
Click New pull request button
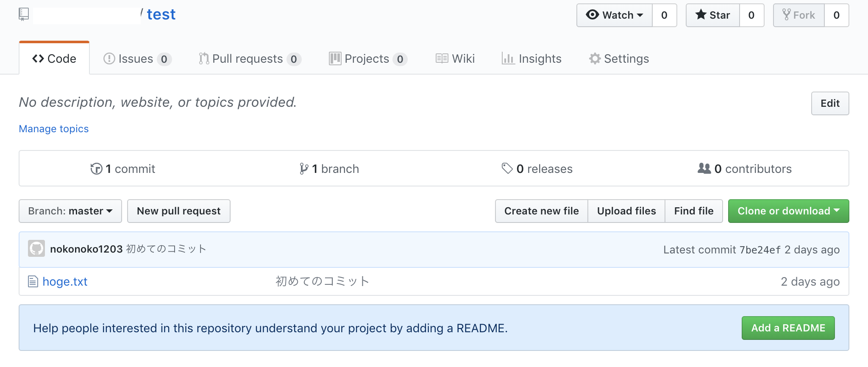point(179,211)
